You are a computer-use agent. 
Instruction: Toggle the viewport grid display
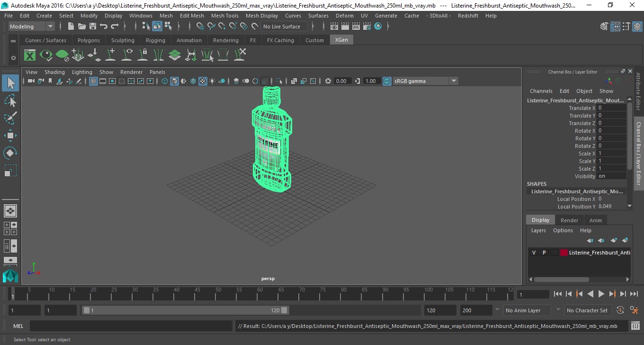[x=93, y=81]
